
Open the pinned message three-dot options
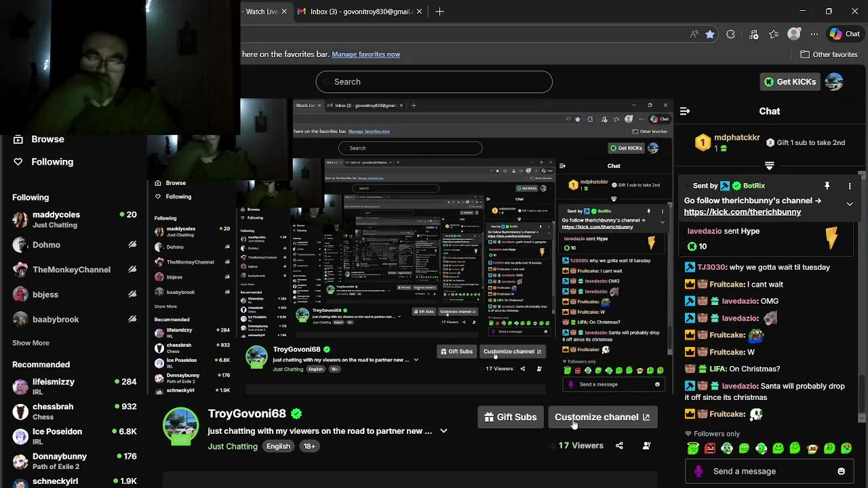(849, 186)
